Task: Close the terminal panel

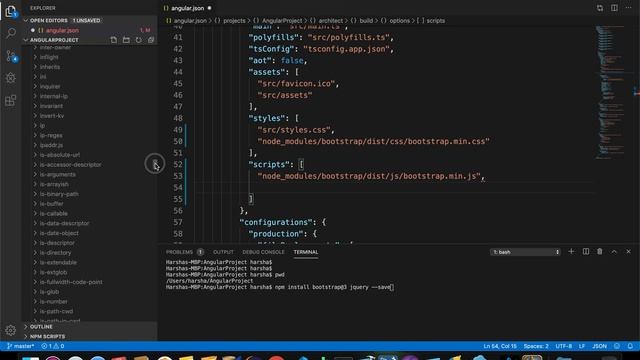Action: (629, 251)
